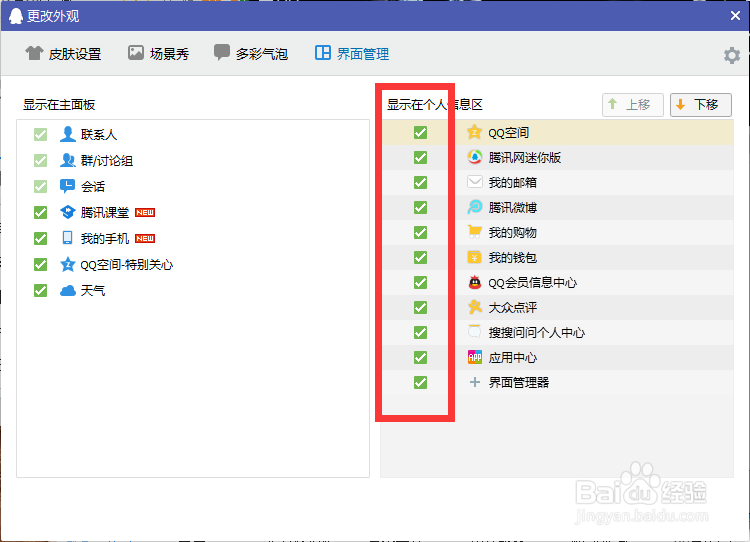Image resolution: width=750 pixels, height=542 pixels.
Task: Select the 搜搜问问个人中心 row text
Action: 537,332
